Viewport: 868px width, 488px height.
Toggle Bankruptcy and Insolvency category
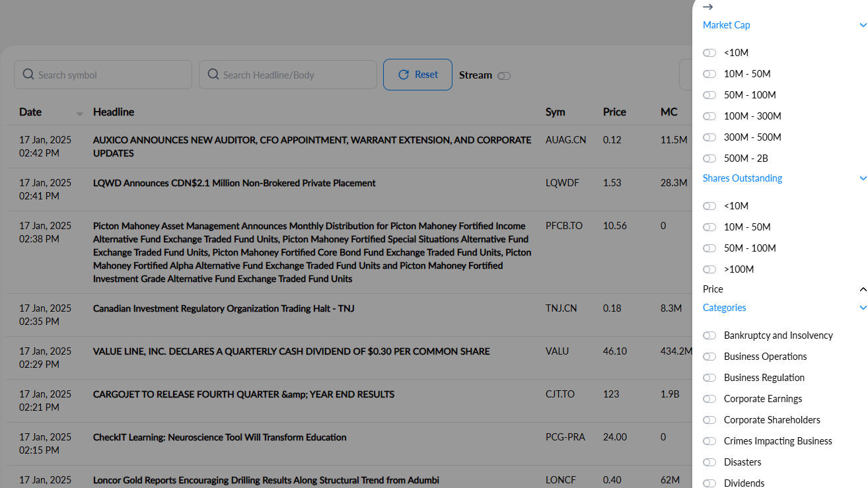709,335
